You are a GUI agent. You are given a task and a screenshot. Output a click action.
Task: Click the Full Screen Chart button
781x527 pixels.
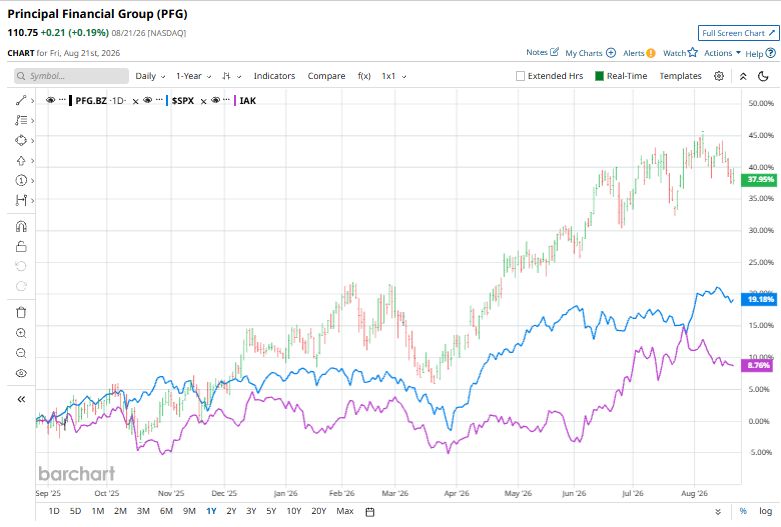click(738, 33)
